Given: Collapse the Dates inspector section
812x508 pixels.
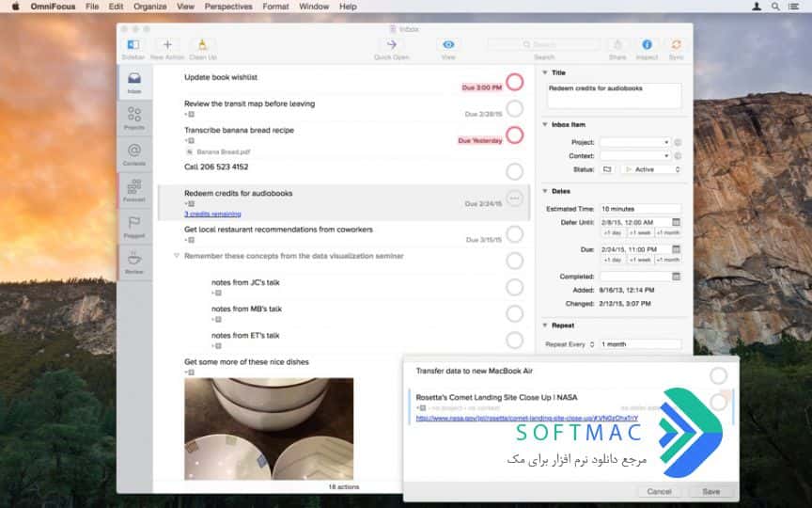Looking at the screenshot, I should coord(545,191).
